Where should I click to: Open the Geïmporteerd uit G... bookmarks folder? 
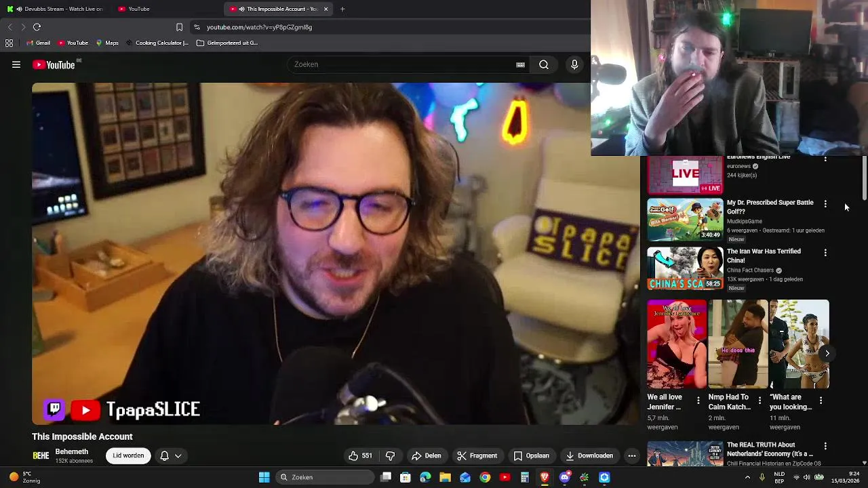(x=227, y=43)
